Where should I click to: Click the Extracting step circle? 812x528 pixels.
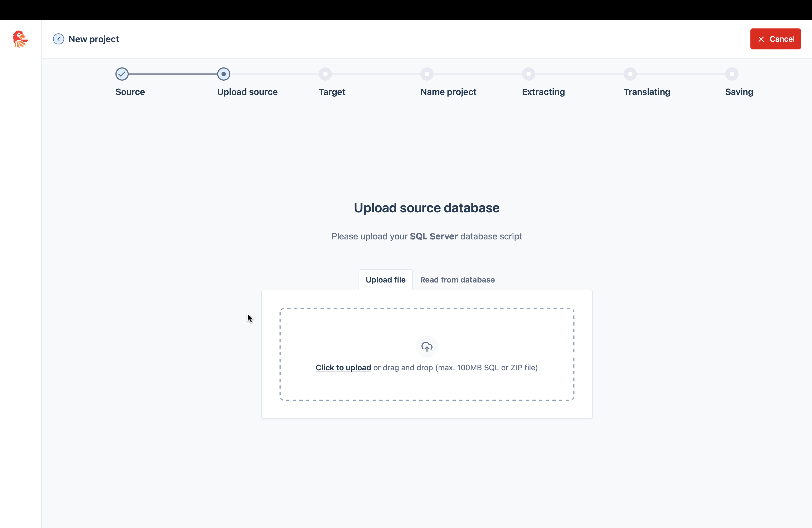528,74
